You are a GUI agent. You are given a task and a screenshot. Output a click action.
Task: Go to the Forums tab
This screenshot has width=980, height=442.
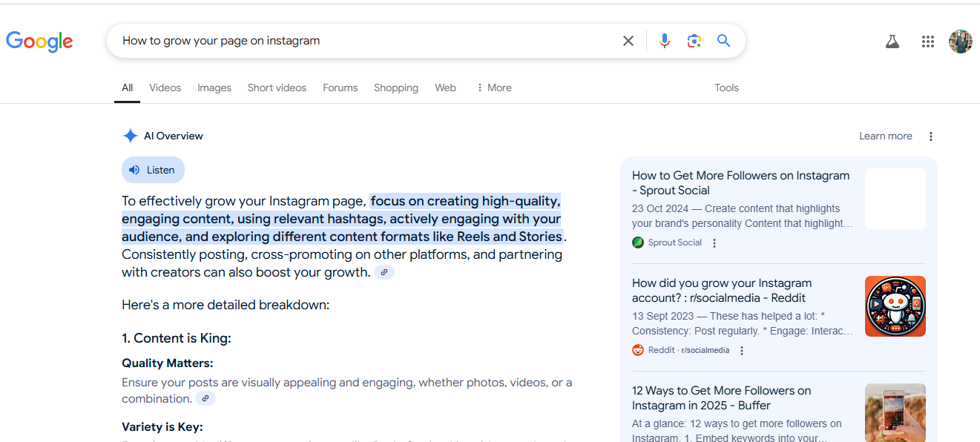tap(341, 88)
